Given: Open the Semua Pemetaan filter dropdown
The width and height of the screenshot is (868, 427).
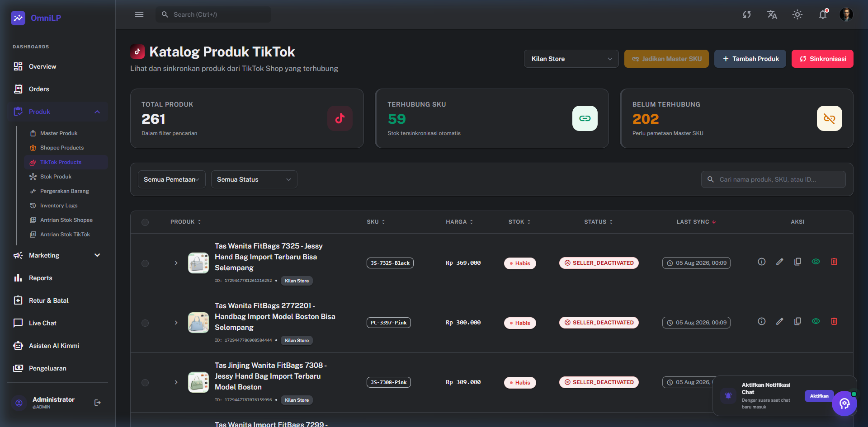Looking at the screenshot, I should 172,179.
